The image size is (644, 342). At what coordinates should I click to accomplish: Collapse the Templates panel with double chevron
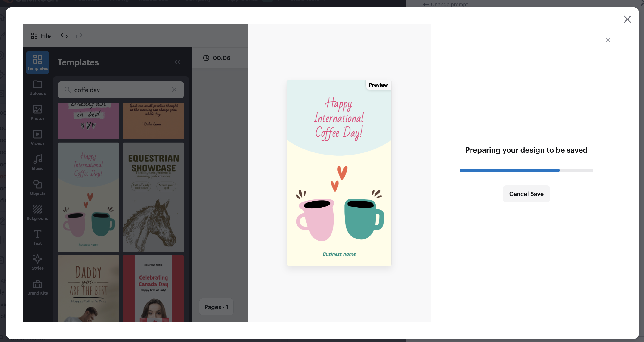(x=177, y=62)
